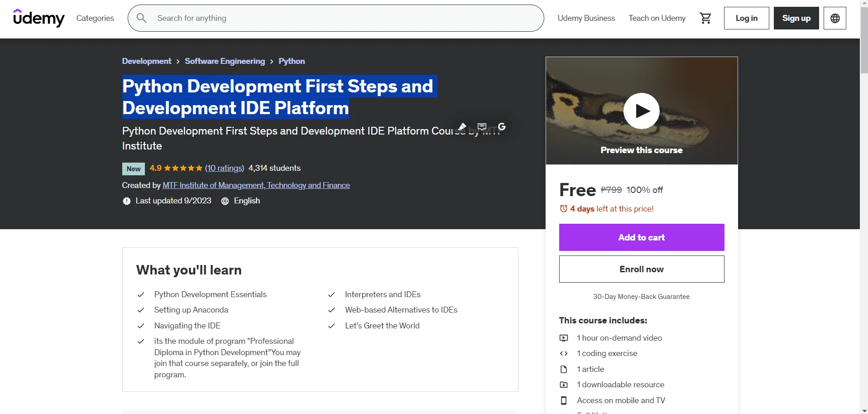Viewport: 868px width, 414px height.
Task: Click the New badge
Action: (x=134, y=169)
